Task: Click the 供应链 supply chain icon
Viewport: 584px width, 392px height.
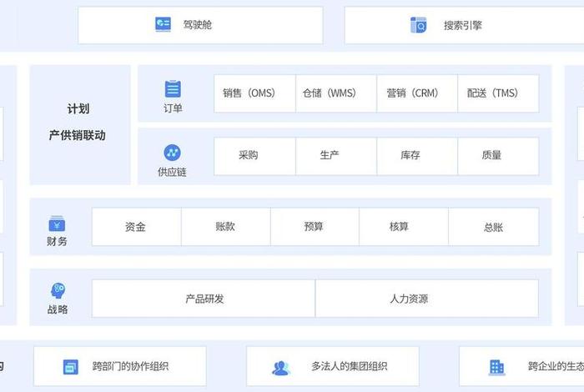Action: (173, 153)
